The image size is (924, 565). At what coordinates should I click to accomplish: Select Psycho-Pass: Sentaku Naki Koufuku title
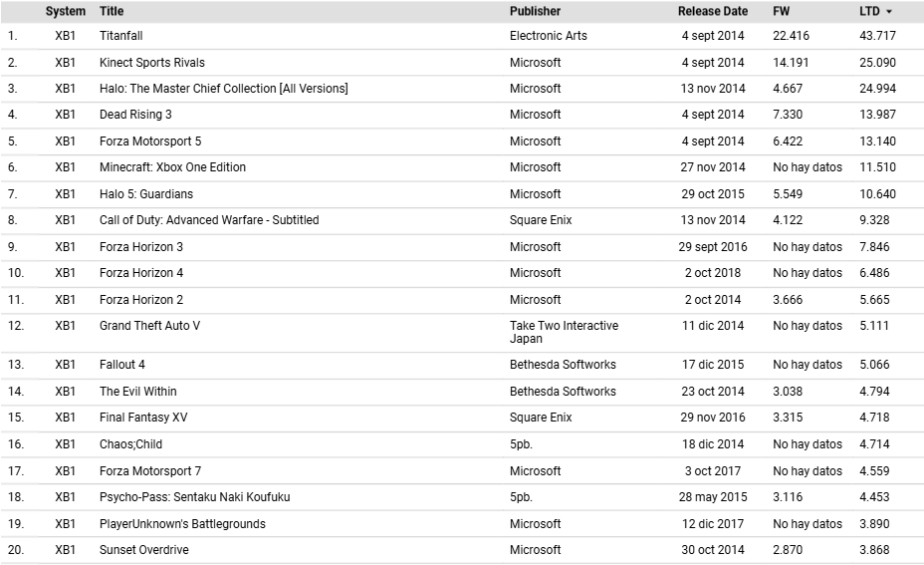[x=194, y=497]
